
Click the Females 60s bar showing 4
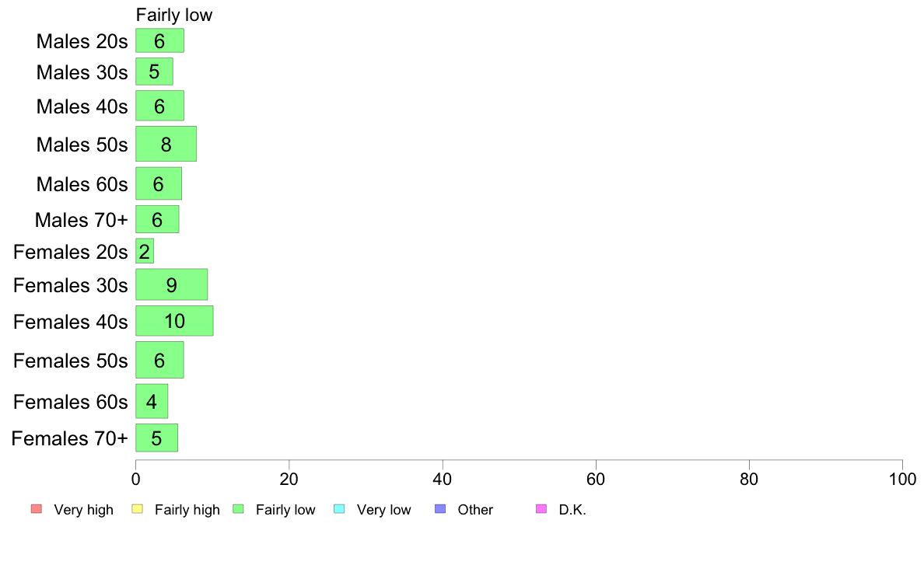click(x=152, y=401)
